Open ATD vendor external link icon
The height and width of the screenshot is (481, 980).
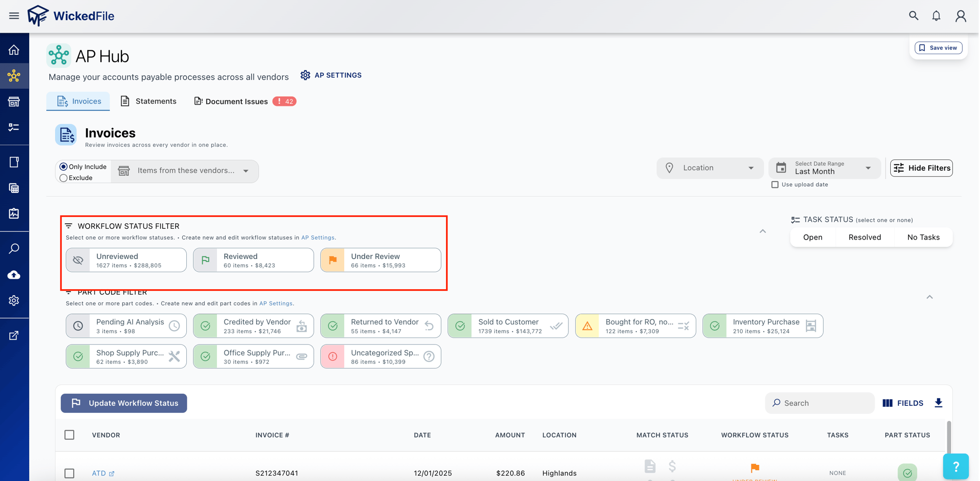(x=112, y=474)
